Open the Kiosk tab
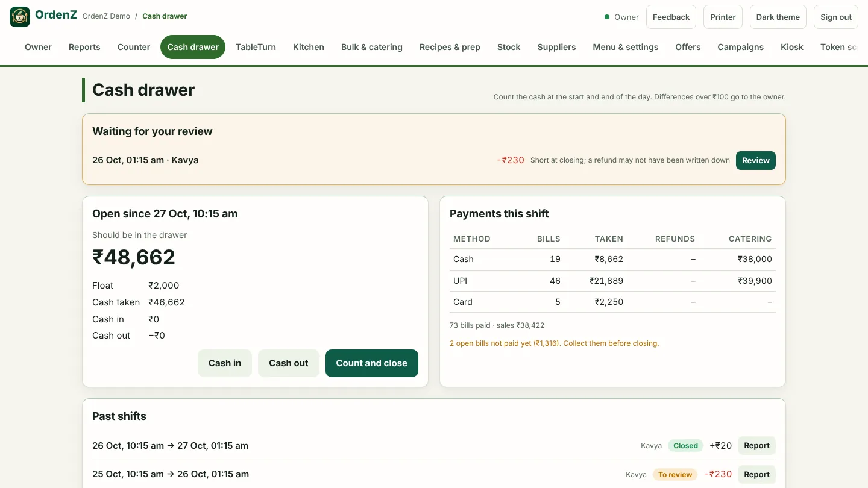 tap(792, 47)
